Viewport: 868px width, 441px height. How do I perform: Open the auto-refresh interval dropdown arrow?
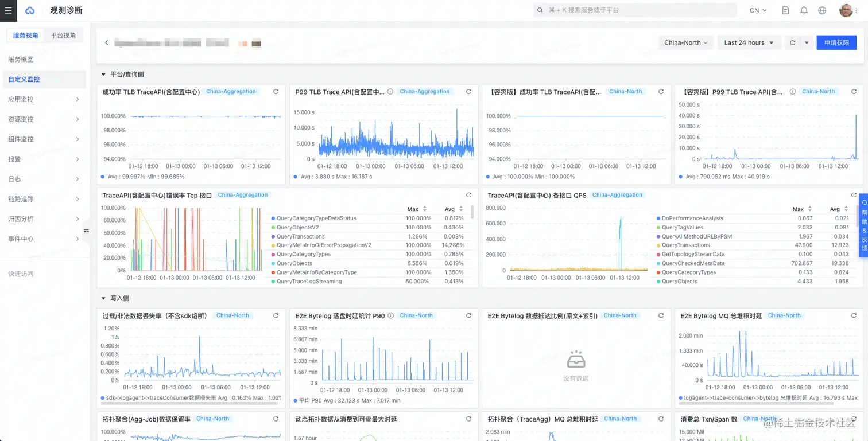pos(807,42)
